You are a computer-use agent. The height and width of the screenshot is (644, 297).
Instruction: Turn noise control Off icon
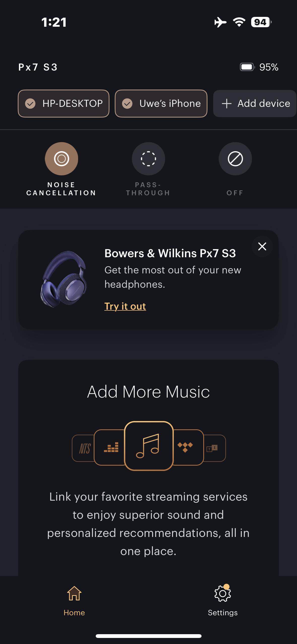[x=235, y=159]
